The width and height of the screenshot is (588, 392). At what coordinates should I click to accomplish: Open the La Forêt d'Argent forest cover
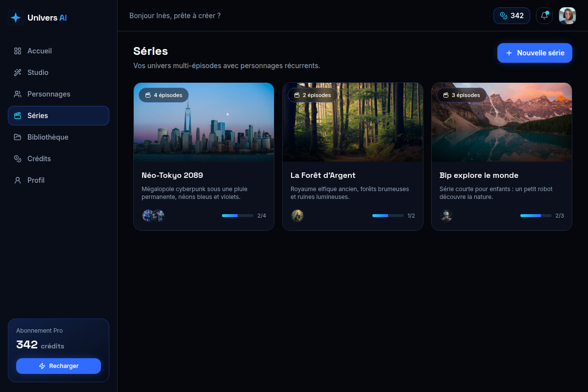coord(353,122)
